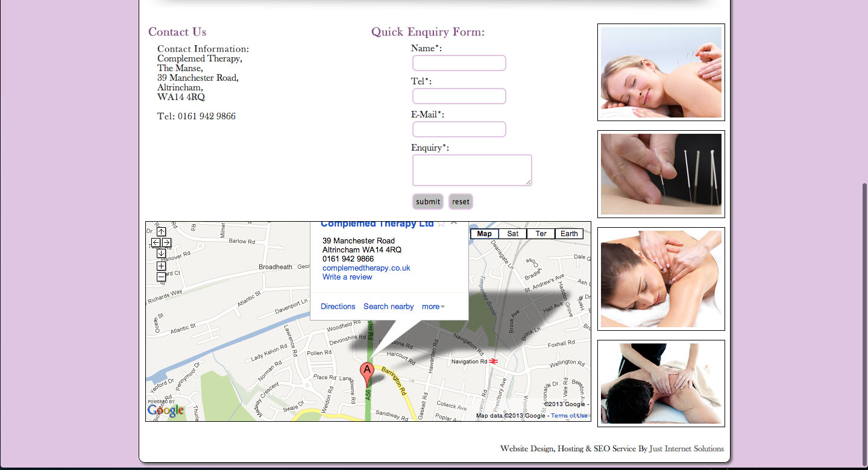The image size is (868, 470).
Task: Open the complemedtherapy.co.uk link
Action: (x=366, y=268)
